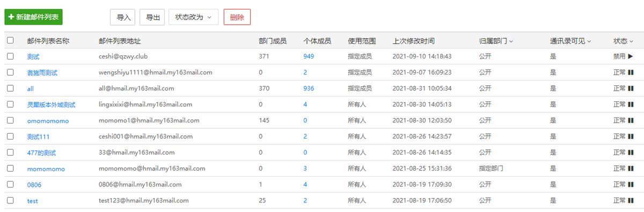Click the 指定部门 cell in momomomo row
This screenshot has height=212, width=644.
click(x=491, y=169)
